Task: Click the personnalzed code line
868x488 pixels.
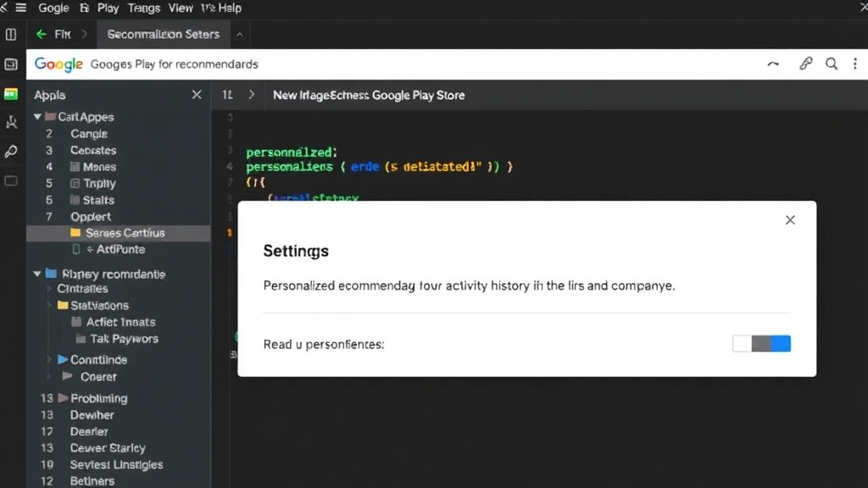Action: click(292, 152)
